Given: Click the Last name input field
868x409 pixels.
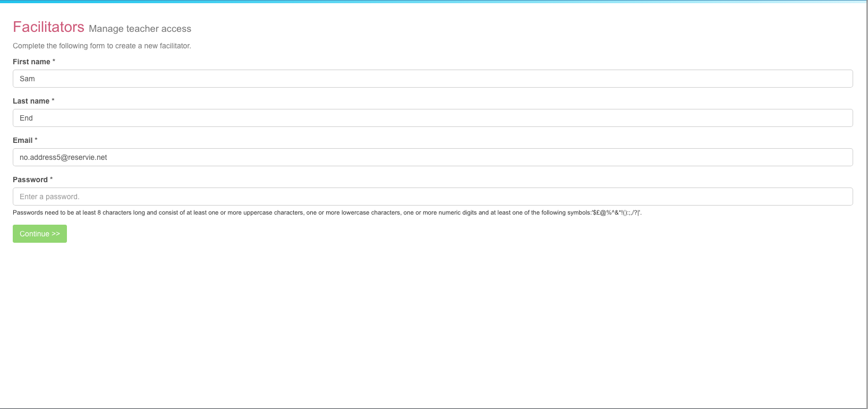Looking at the screenshot, I should click(x=432, y=118).
